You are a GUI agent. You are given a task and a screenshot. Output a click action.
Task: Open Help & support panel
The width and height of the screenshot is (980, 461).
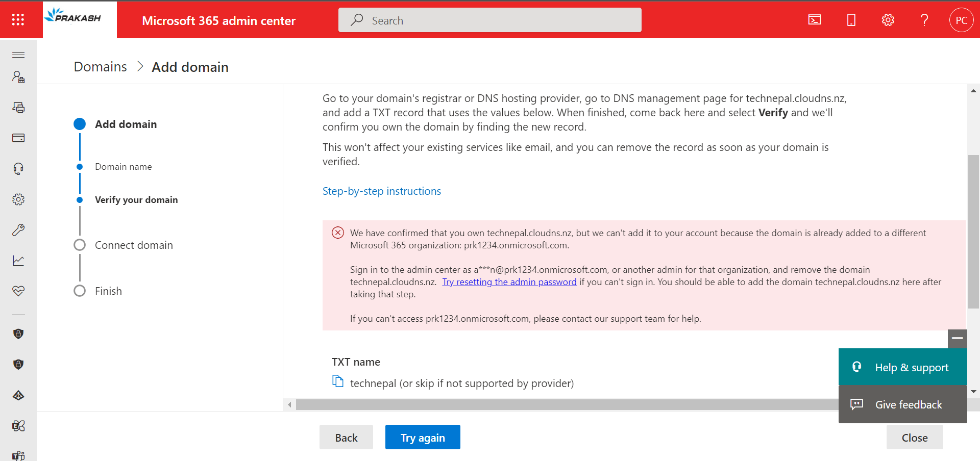coord(903,367)
